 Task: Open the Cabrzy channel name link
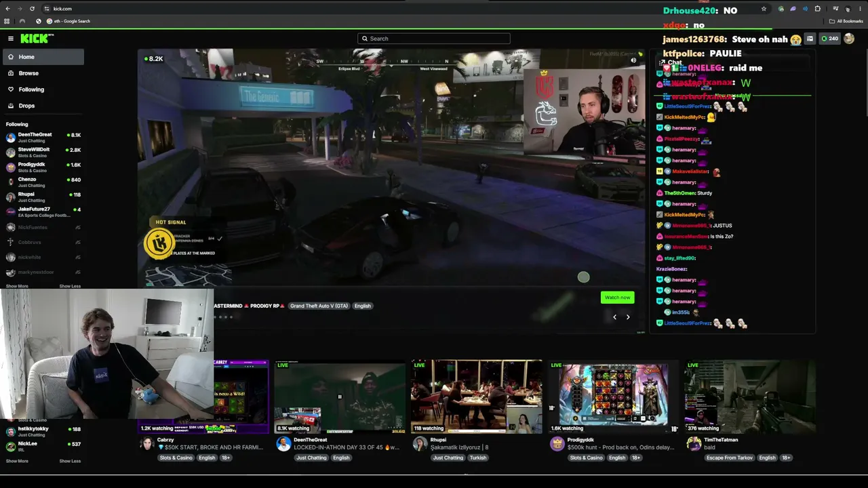click(x=165, y=440)
